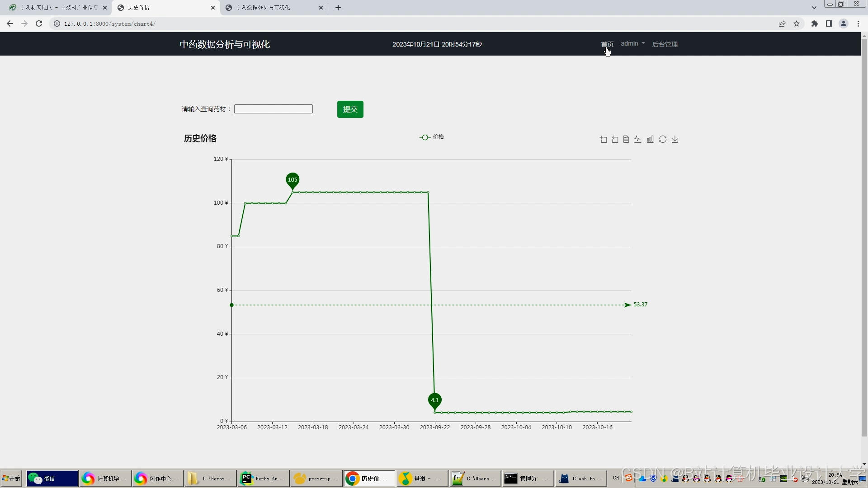Click the green 提交 button
The height and width of the screenshot is (488, 868).
[x=350, y=109]
